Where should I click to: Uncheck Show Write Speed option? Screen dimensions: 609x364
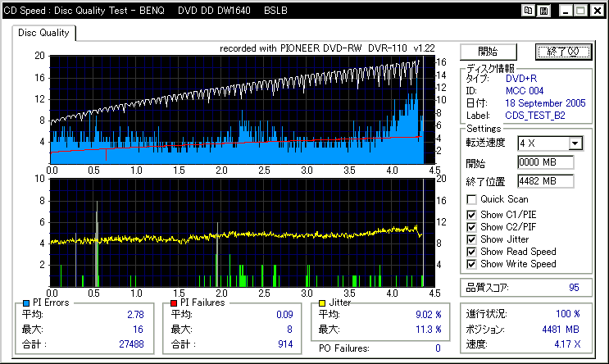[x=471, y=264]
